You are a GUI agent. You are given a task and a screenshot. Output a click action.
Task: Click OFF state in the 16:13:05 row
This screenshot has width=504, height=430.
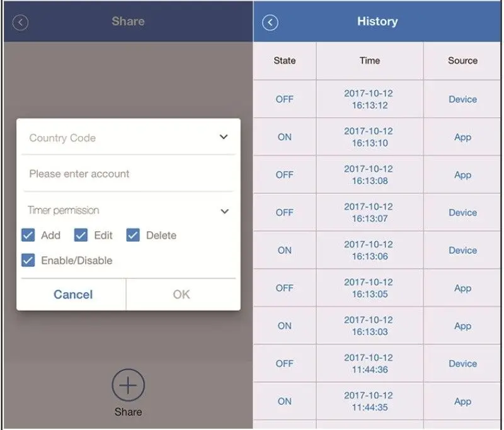click(285, 288)
